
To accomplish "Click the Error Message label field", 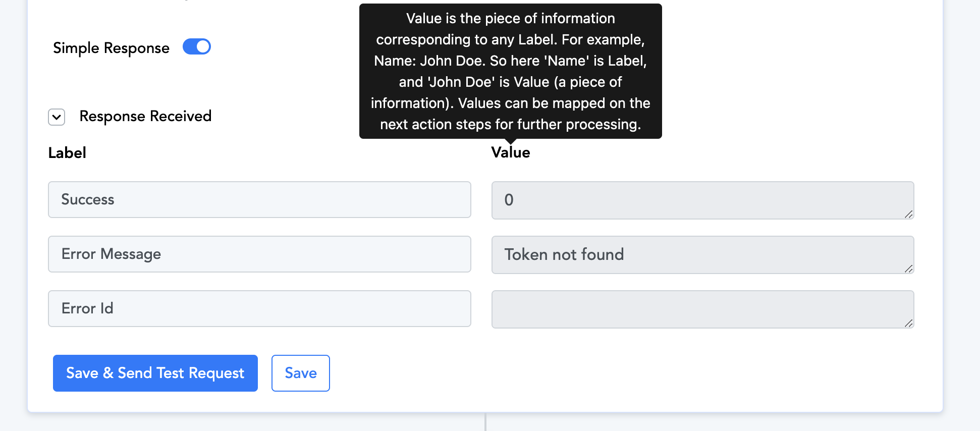I will coord(259,254).
